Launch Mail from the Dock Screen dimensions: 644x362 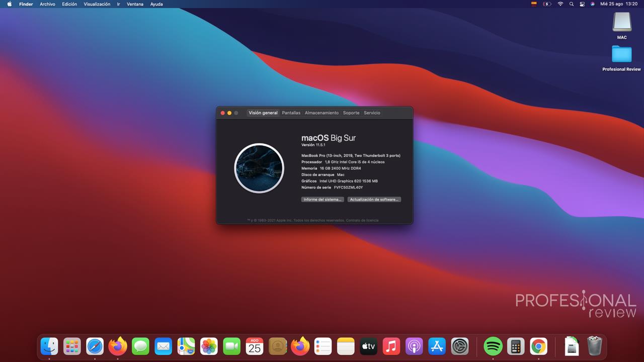(164, 346)
